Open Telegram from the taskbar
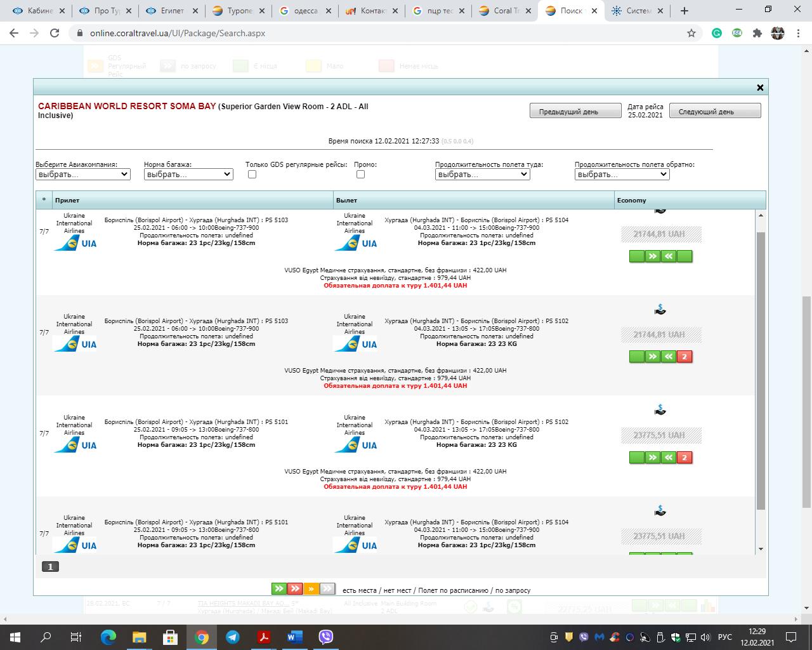 [x=233, y=637]
